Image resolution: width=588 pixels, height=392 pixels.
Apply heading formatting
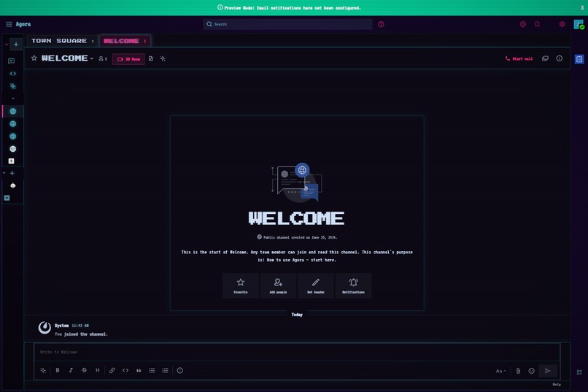[98, 371]
